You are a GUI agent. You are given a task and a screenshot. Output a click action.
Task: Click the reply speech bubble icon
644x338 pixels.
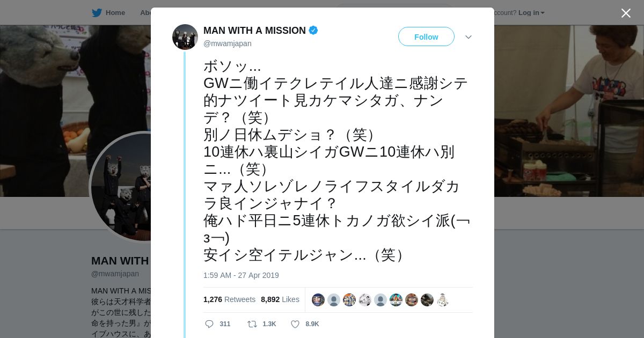[209, 324]
